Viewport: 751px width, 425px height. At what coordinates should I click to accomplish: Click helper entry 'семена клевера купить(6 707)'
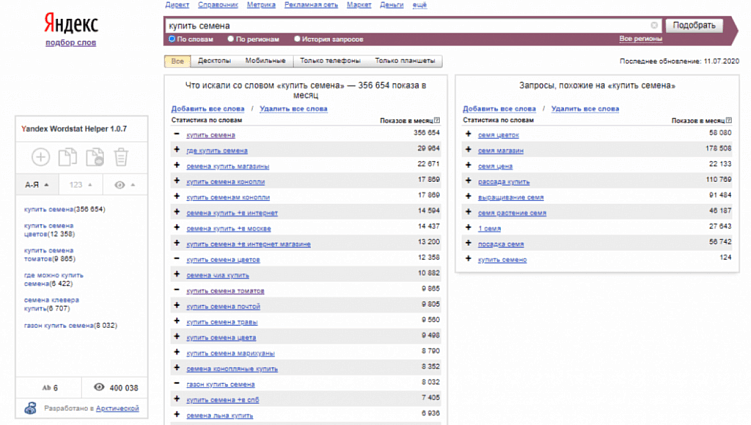[x=52, y=304]
